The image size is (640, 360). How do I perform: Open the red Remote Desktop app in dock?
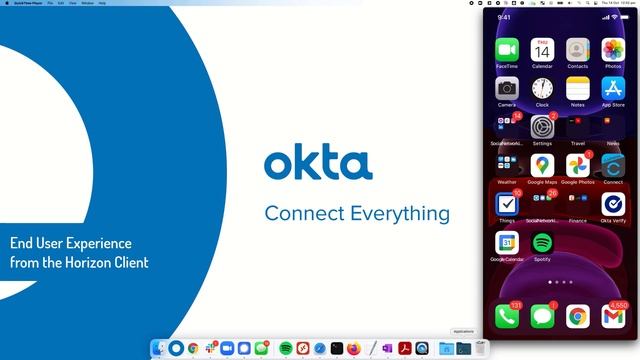(303, 349)
